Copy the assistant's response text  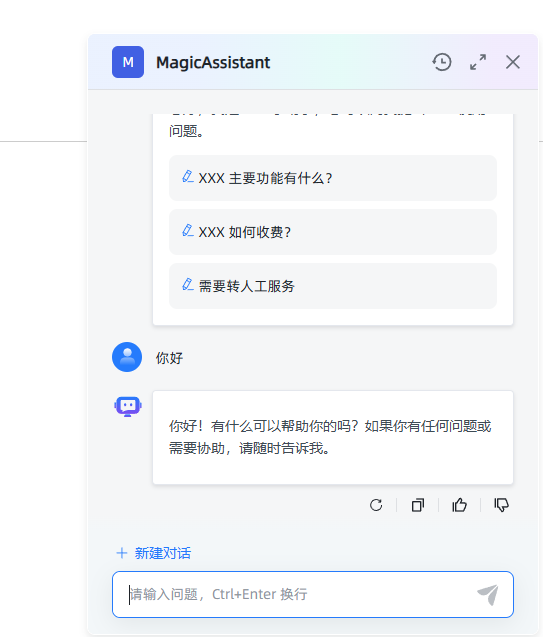pos(418,505)
